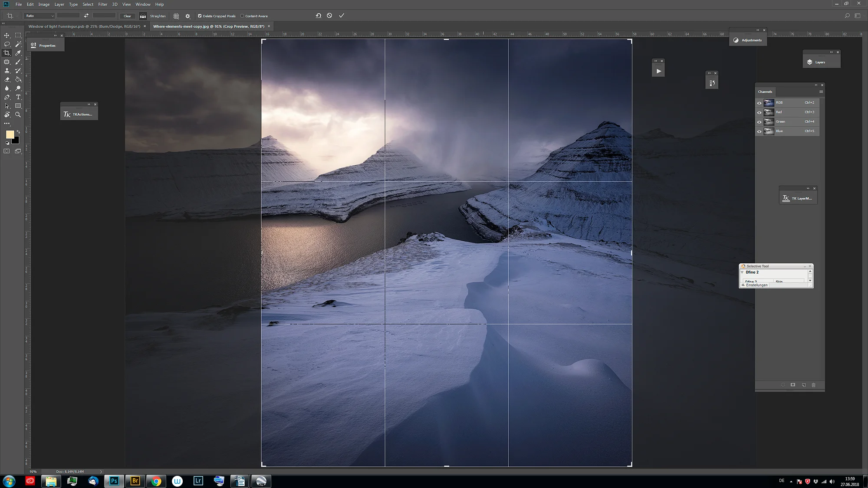Select the Brush tool
The image size is (868, 488).
pyautogui.click(x=18, y=62)
